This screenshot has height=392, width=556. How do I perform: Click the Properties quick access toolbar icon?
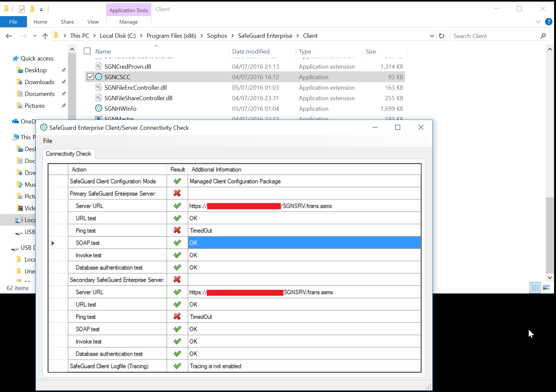tap(22, 9)
